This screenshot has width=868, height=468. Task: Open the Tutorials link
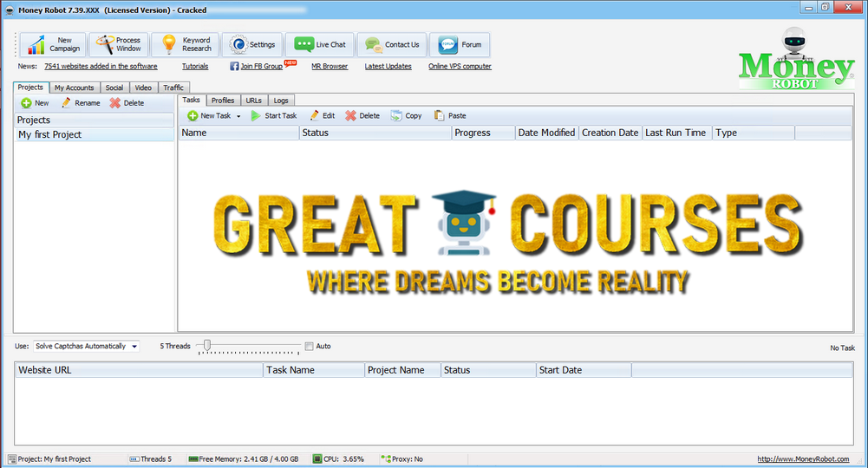click(195, 67)
